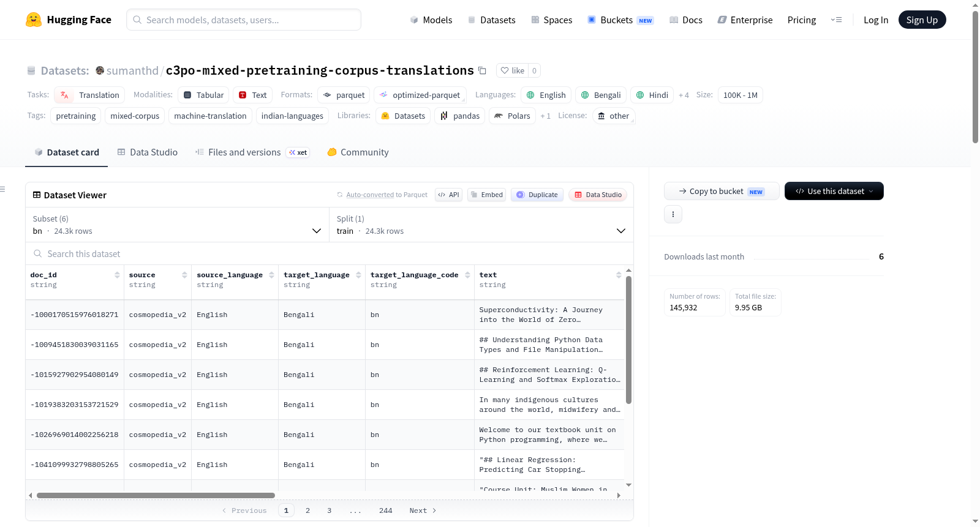Open the 'other' license tag

coord(614,116)
